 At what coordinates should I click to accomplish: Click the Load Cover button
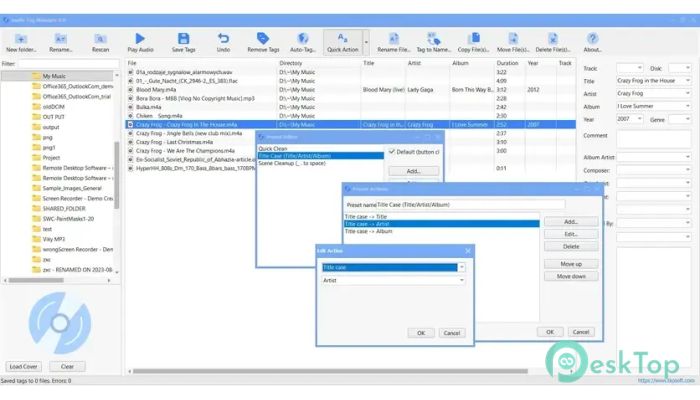[x=23, y=367]
